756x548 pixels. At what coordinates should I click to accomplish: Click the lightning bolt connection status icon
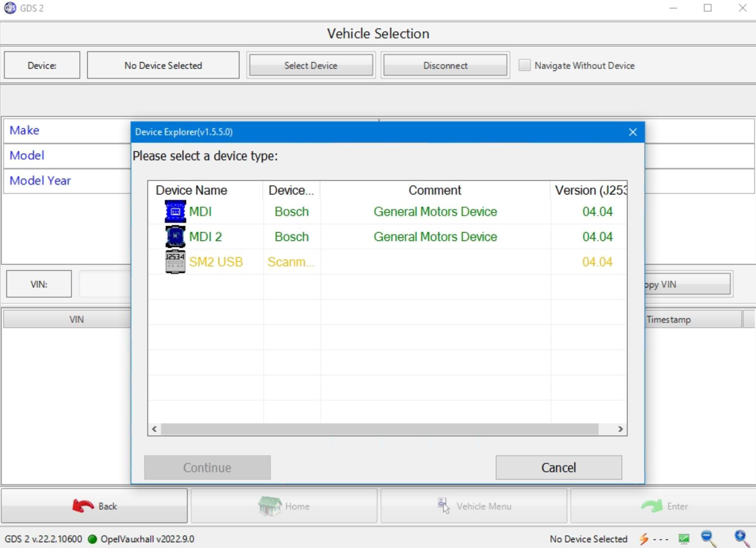click(x=644, y=538)
